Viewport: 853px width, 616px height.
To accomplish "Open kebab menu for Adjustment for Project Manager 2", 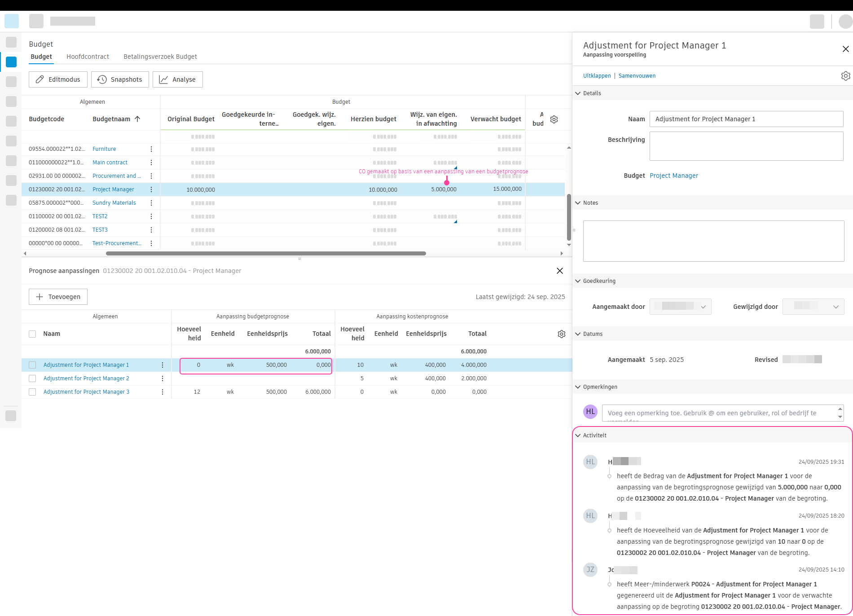I will 163,378.
